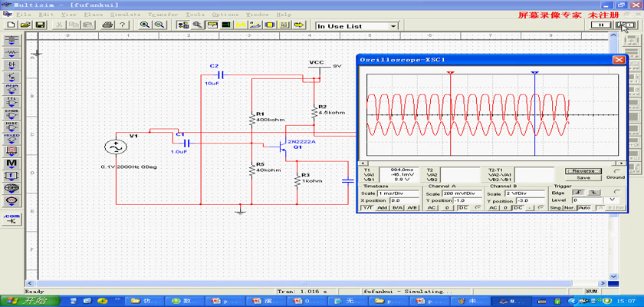Click the red T1 cursor marker
This screenshot has width=644, height=307.
451,73
